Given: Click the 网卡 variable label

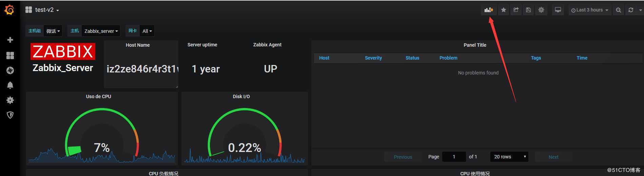Looking at the screenshot, I should (133, 31).
